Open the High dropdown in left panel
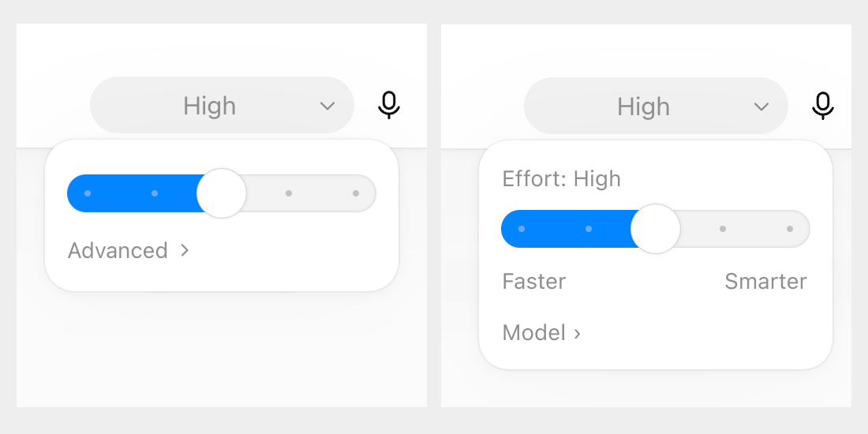The image size is (868, 434). tap(222, 105)
